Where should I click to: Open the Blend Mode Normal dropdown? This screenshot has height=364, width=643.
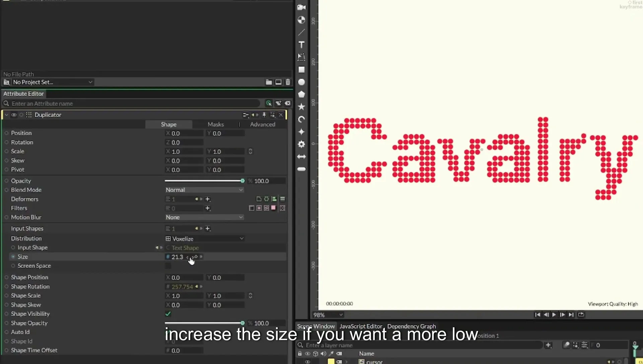pos(204,190)
